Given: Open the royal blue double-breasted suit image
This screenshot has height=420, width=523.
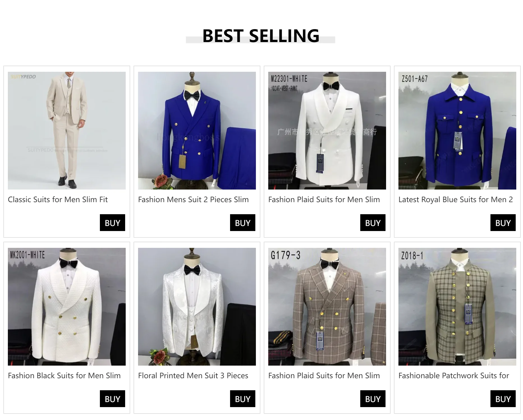Looking at the screenshot, I should coord(197,131).
